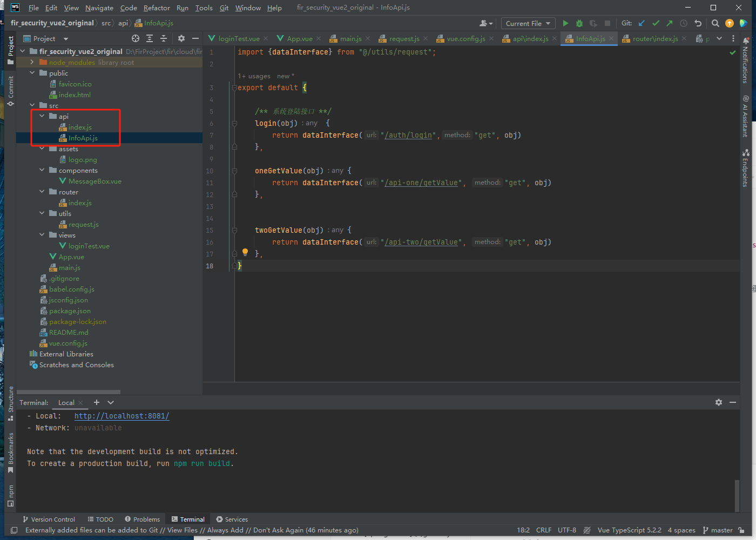Switch to vue.config.js editor tab

tap(465, 38)
